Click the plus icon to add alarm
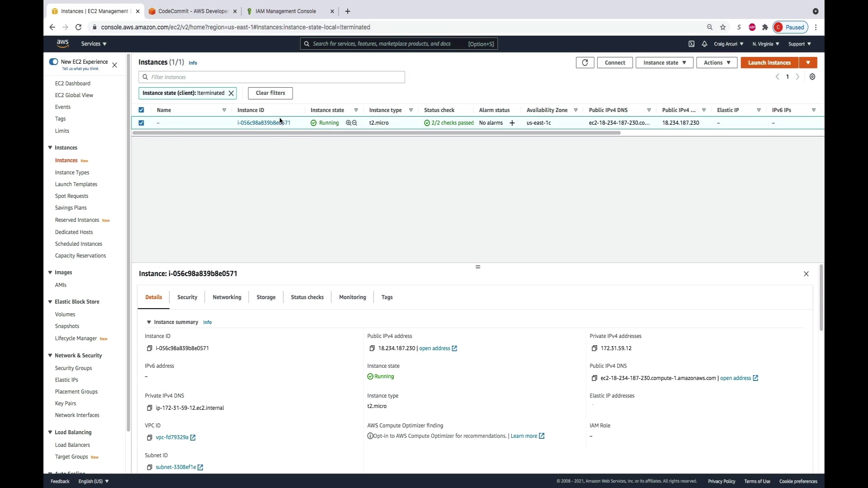868x488 pixels. click(512, 123)
